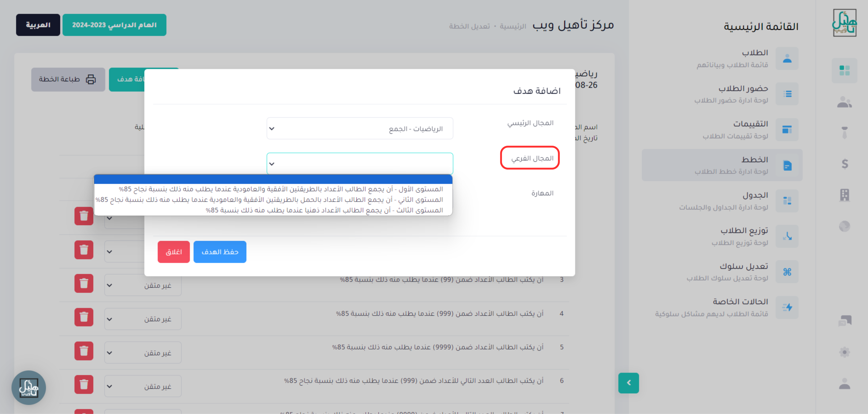The image size is (868, 414).
Task: Open the dashboard grid icon in right rail
Action: tap(844, 70)
